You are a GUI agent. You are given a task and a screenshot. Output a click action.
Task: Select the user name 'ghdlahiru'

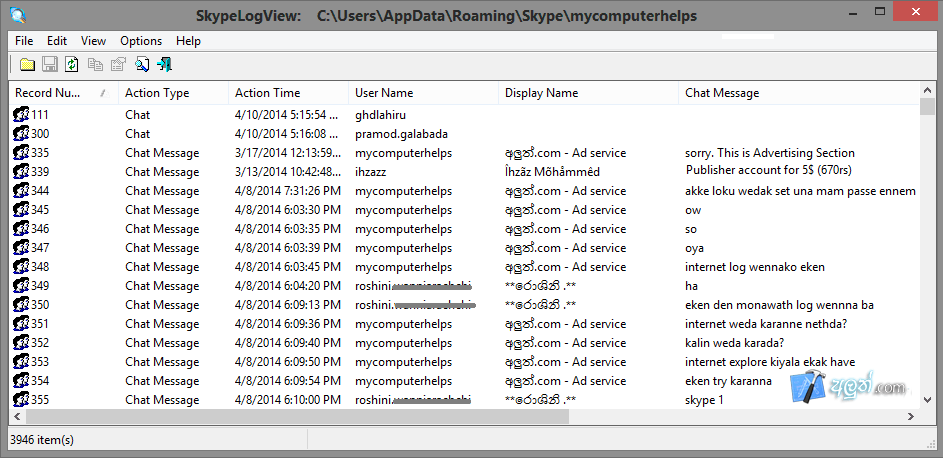click(x=380, y=115)
